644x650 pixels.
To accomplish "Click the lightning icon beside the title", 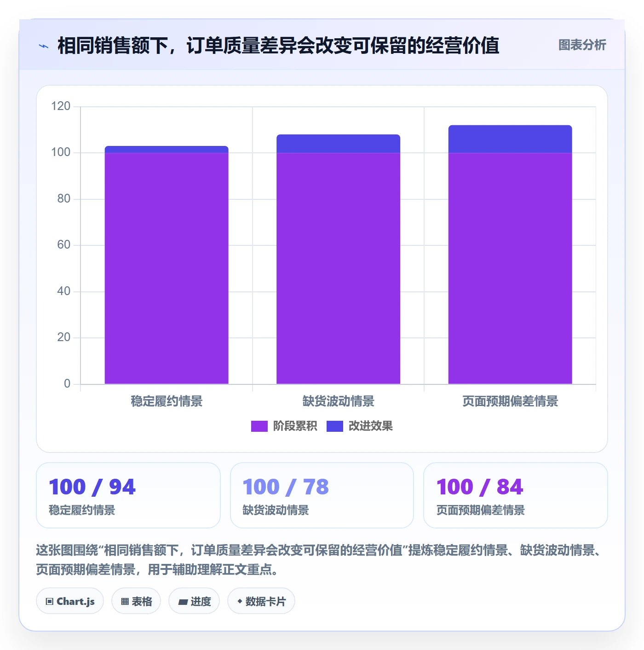I will pos(44,46).
